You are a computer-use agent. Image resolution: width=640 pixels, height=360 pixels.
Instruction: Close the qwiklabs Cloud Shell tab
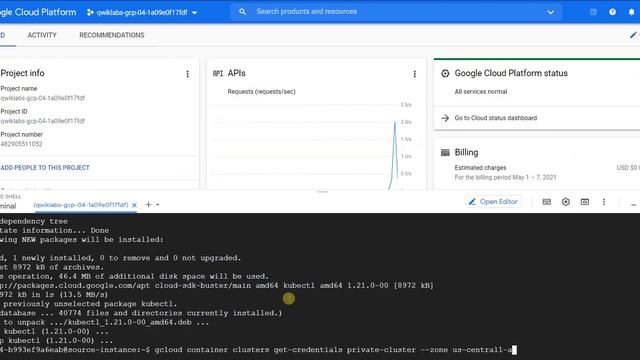[x=134, y=205]
